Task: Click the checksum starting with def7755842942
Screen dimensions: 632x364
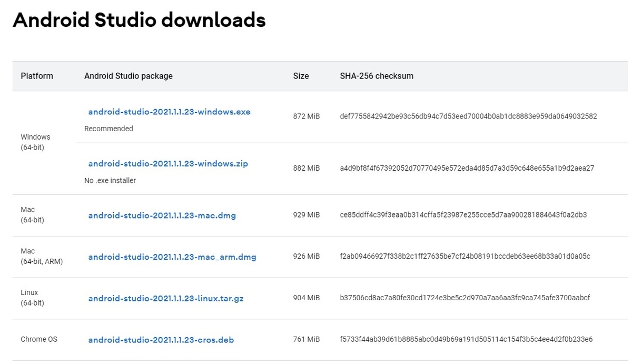Action: [x=468, y=116]
